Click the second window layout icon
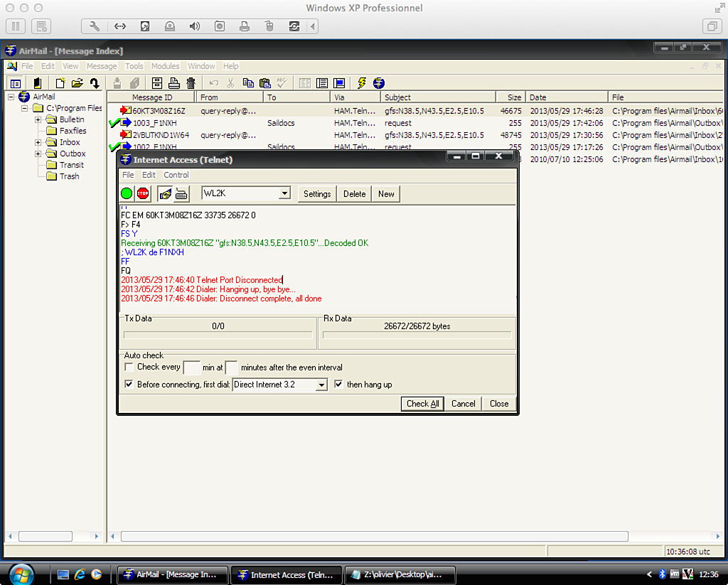This screenshot has width=728, height=585. [322, 84]
